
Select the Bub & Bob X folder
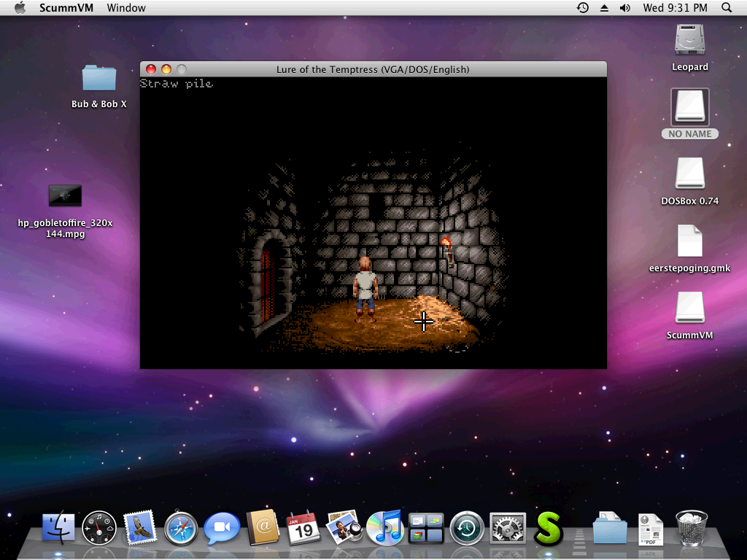99,79
